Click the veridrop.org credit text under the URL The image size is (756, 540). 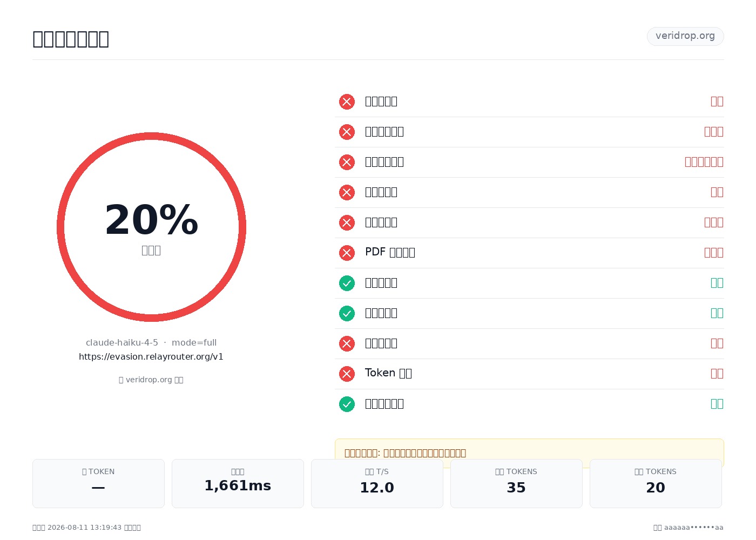151,380
